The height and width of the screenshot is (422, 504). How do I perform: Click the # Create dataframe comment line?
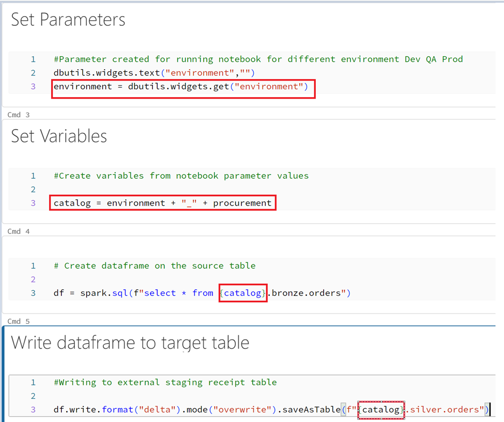pos(155,265)
